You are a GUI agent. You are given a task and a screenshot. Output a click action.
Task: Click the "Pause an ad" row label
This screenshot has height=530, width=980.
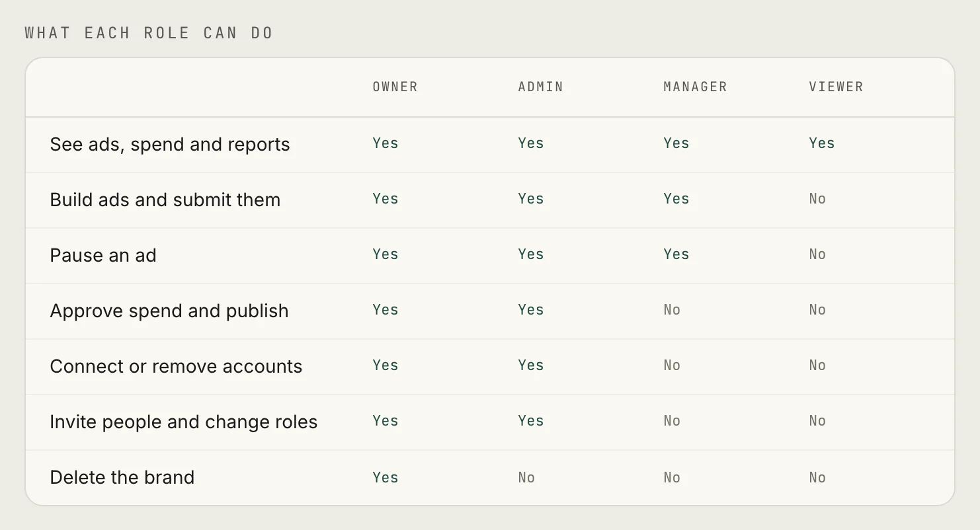(103, 256)
